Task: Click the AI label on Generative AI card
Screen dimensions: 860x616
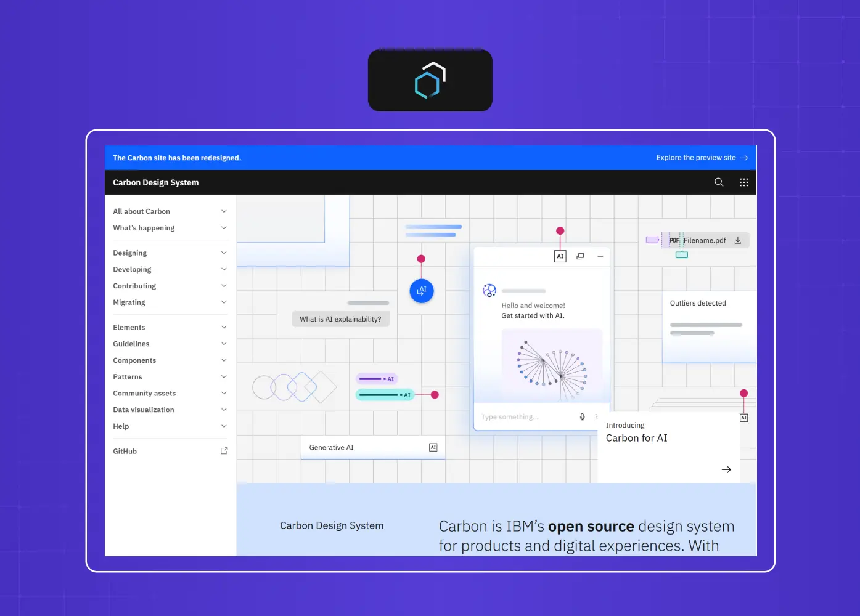Action: click(433, 447)
